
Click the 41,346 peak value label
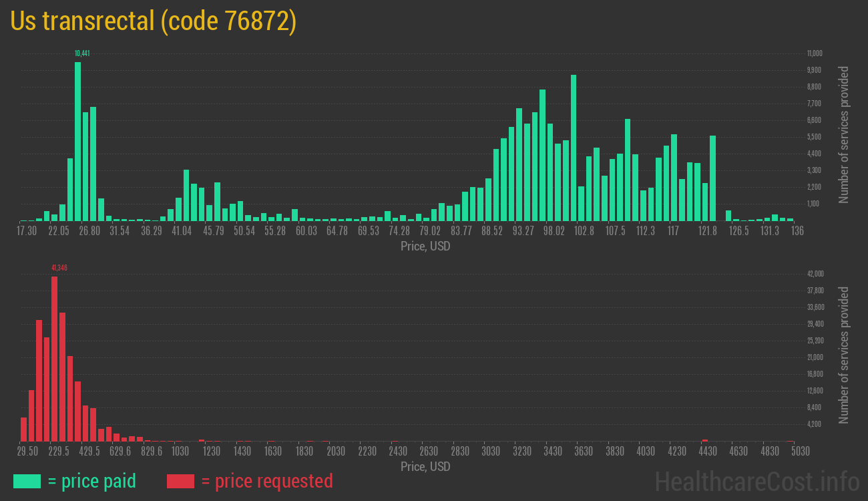59,268
